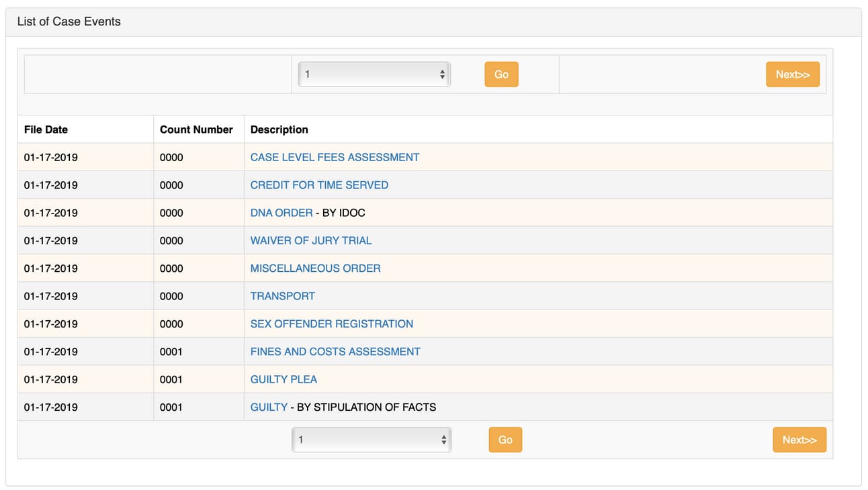868x490 pixels.
Task: Open the bottom page number dropdown
Action: [x=372, y=440]
